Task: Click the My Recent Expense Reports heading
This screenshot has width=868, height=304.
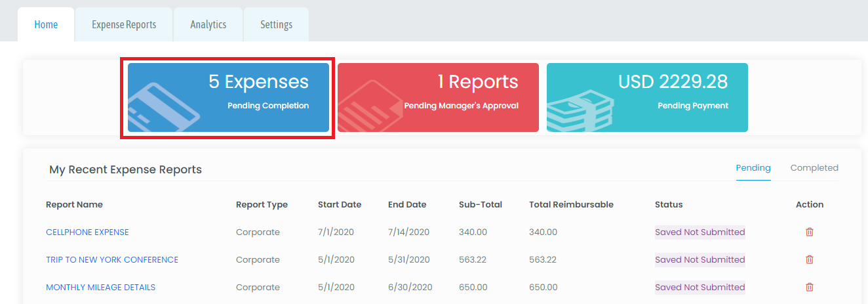Action: 125,169
